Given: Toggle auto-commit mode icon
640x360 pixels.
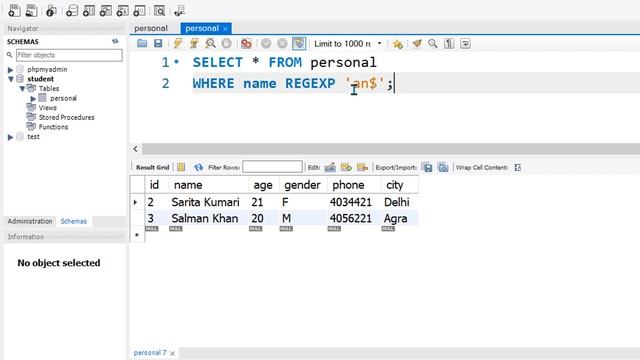Looking at the screenshot, I should pos(299,43).
